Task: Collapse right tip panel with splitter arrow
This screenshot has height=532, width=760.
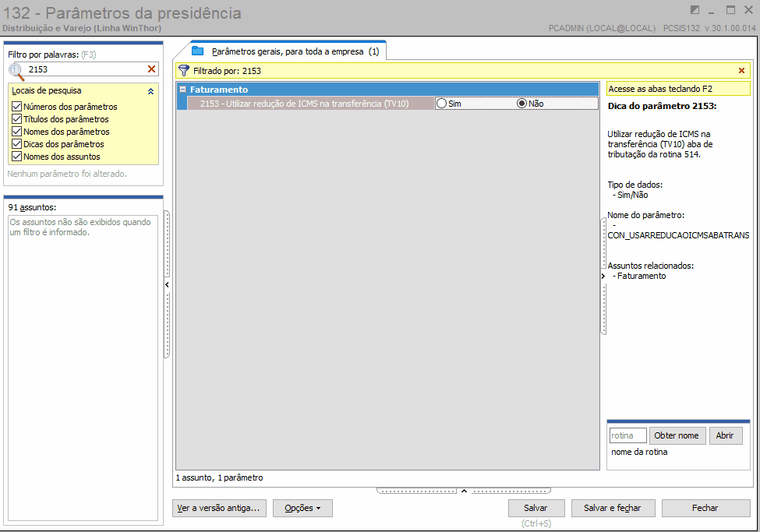Action: coord(603,277)
